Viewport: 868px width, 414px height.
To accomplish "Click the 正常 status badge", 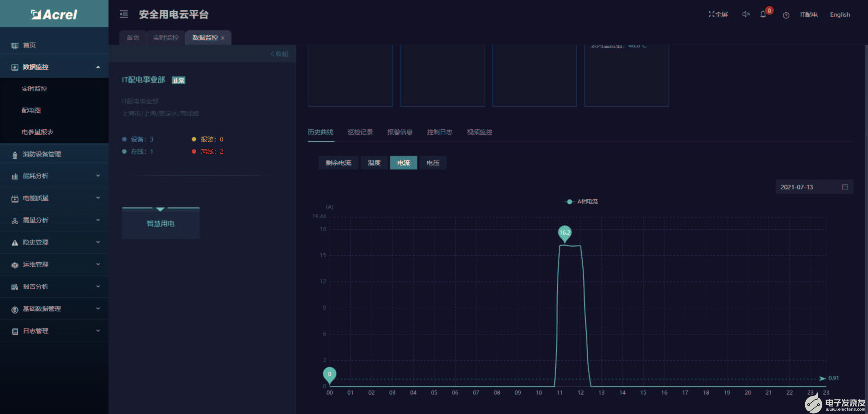I will coord(179,80).
